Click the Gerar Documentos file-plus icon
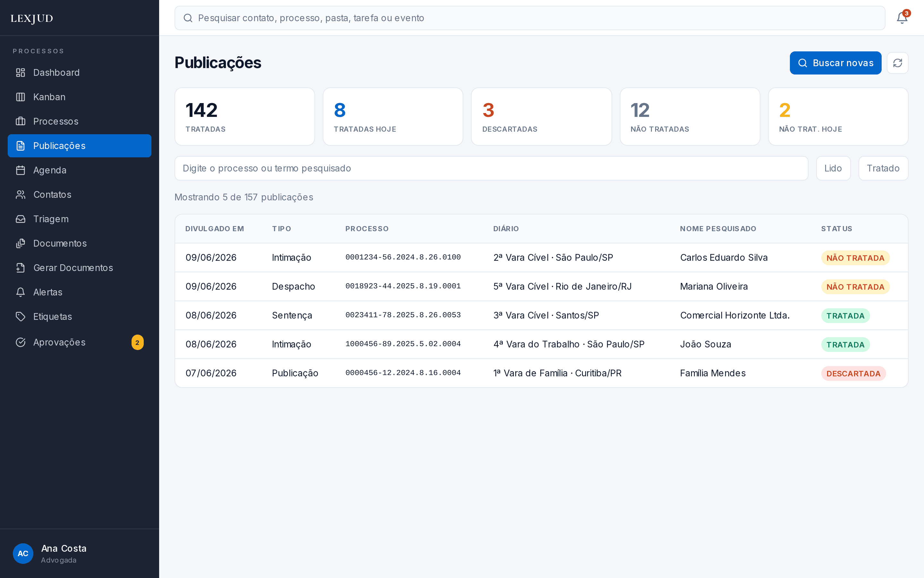Screen dimensions: 924x578 tap(21, 268)
